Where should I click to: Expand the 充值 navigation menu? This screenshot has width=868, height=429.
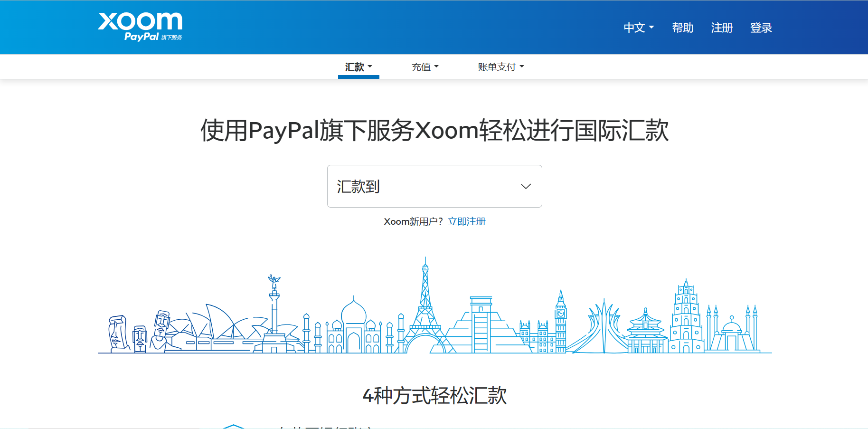(x=425, y=67)
